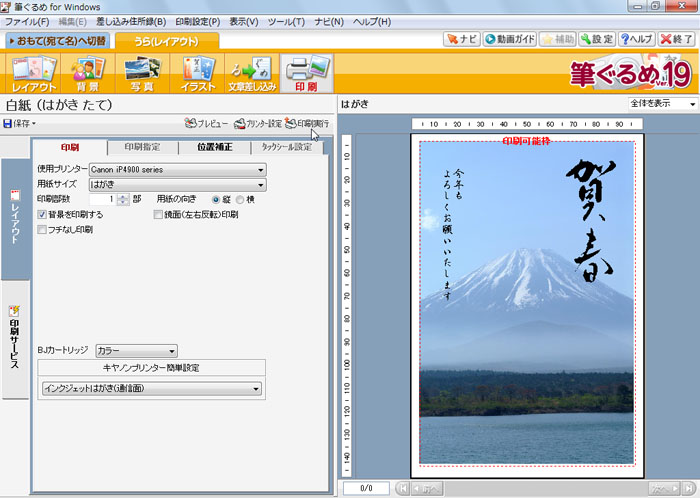Enable 鏡面(左右反転)印刷 checkbox
700x498 pixels.
pyautogui.click(x=158, y=214)
